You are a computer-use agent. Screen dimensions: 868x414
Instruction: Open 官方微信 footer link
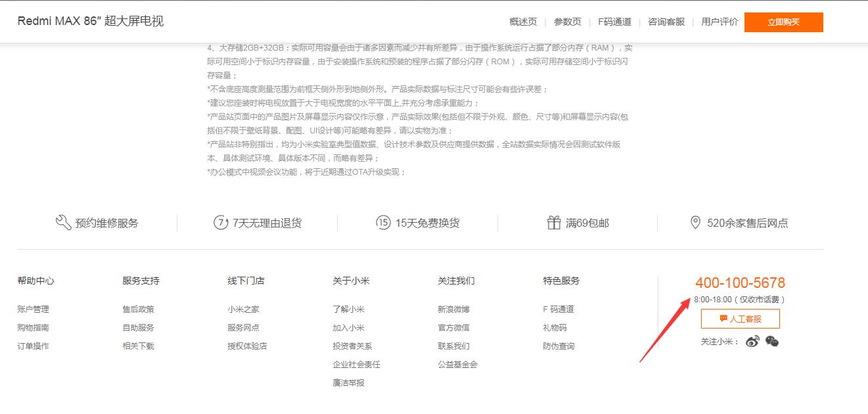pyautogui.click(x=454, y=327)
